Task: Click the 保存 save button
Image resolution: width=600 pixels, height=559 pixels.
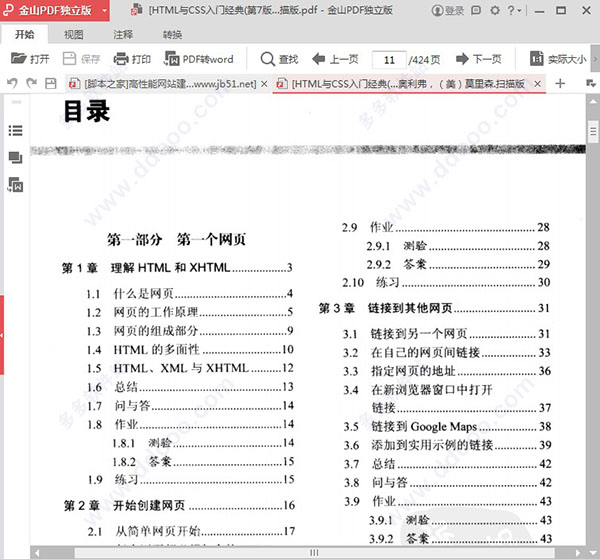Action: (x=81, y=59)
